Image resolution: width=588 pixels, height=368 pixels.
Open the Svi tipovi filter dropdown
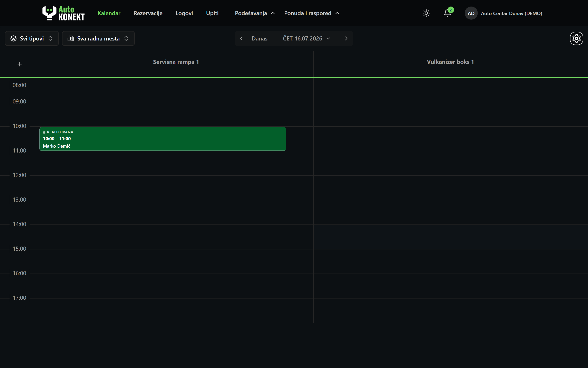tap(32, 38)
